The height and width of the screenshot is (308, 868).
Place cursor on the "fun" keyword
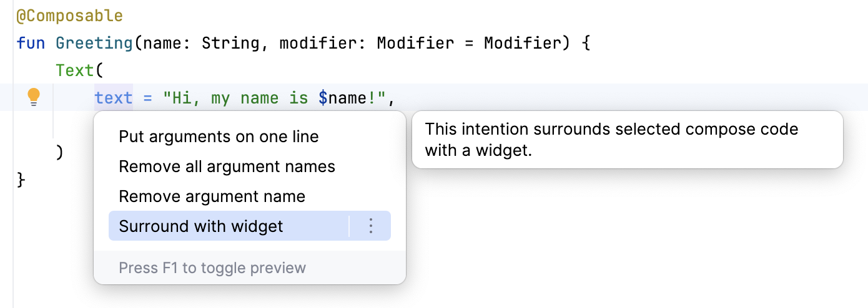pyautogui.click(x=31, y=44)
